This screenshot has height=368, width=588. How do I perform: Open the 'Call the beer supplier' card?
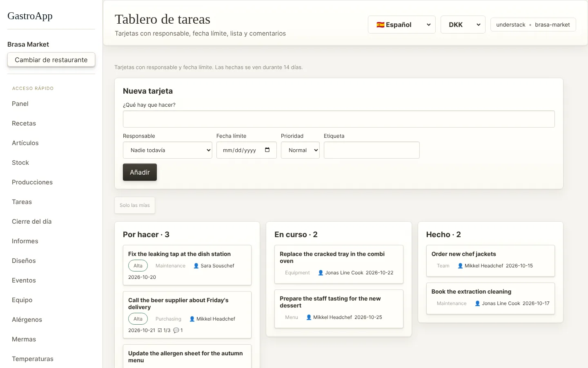click(187, 315)
